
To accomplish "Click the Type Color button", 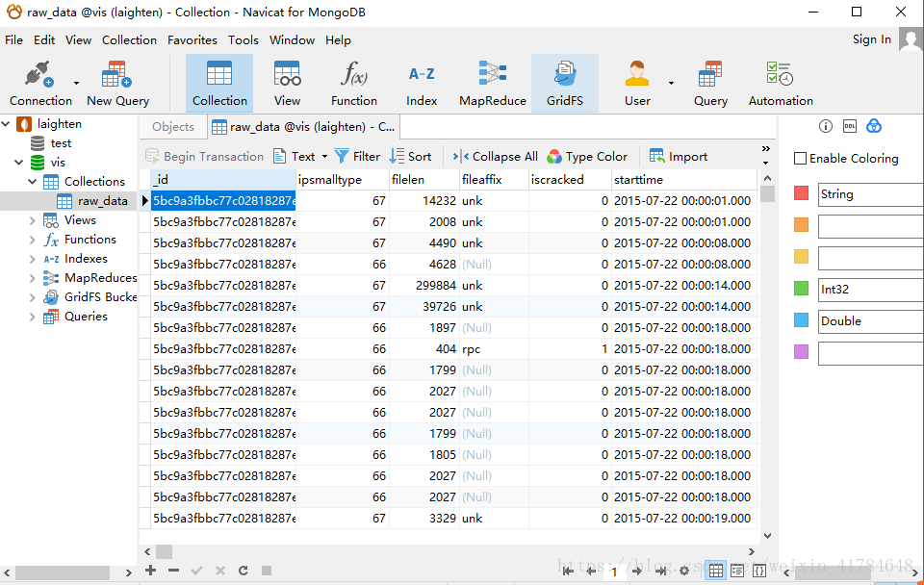I will coord(587,156).
